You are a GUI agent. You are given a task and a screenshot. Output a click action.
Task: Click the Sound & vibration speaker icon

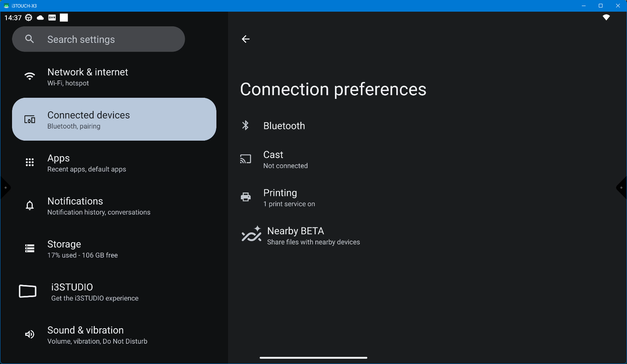[30, 334]
